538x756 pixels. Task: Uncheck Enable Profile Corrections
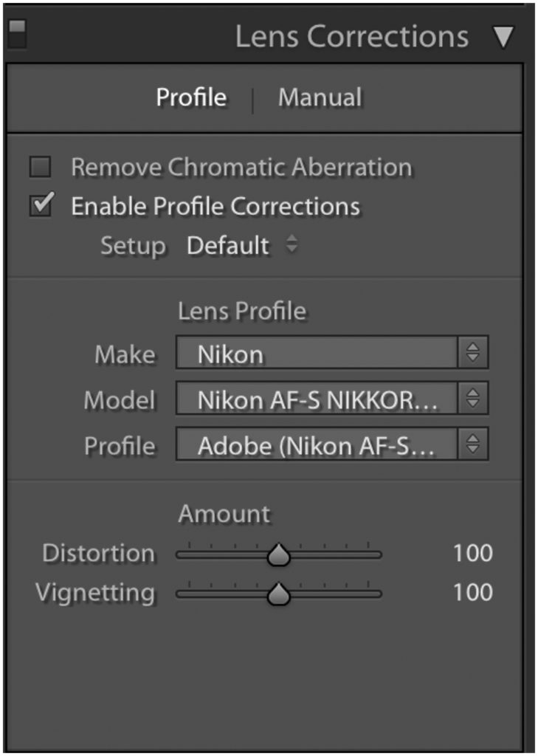[x=41, y=205]
